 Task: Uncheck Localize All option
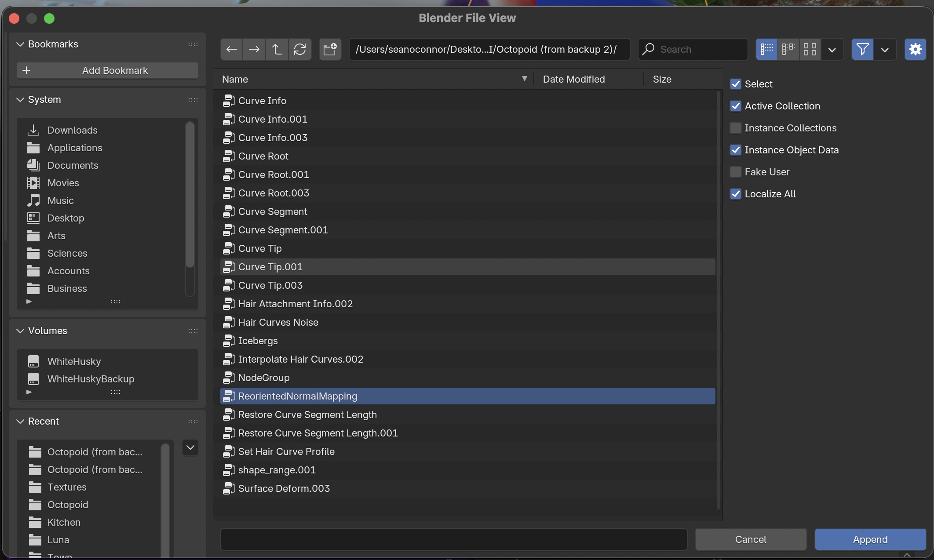click(x=736, y=194)
